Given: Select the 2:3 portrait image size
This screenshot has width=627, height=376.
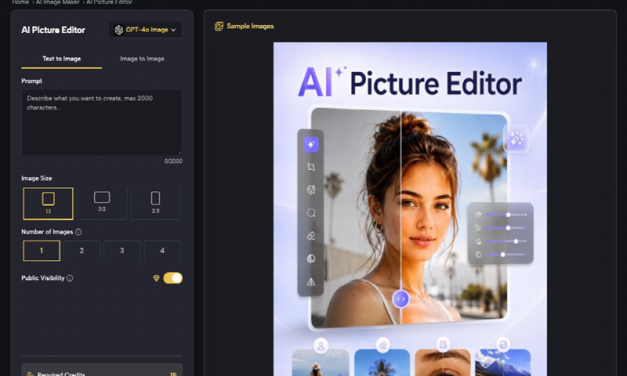Looking at the screenshot, I should click(x=156, y=204).
